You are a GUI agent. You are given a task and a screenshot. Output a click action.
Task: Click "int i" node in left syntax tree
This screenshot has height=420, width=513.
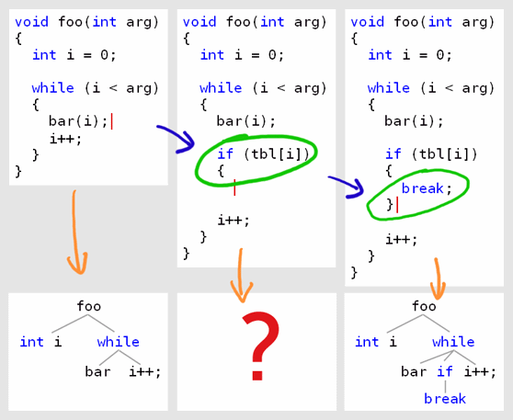tap(40, 342)
